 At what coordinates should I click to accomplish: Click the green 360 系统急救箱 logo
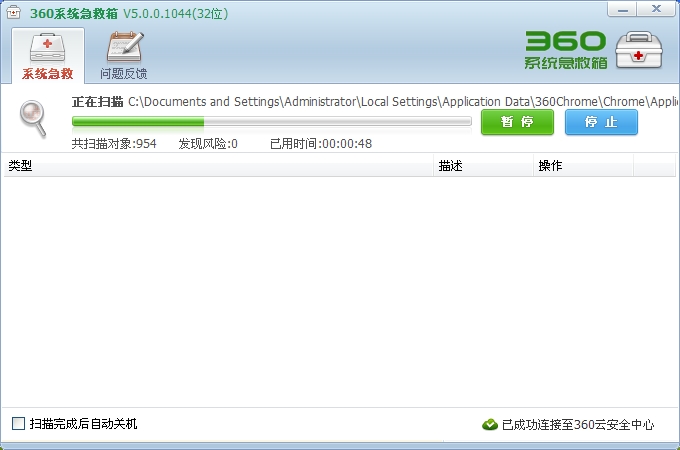point(565,49)
